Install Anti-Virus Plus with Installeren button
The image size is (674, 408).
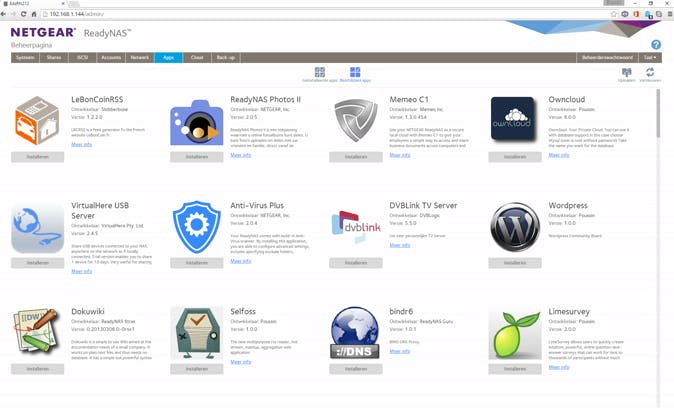pyautogui.click(x=197, y=263)
